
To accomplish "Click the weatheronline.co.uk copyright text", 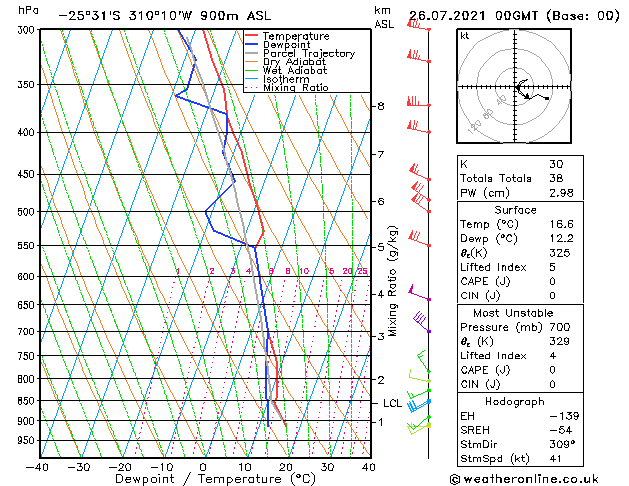I will [x=524, y=479].
